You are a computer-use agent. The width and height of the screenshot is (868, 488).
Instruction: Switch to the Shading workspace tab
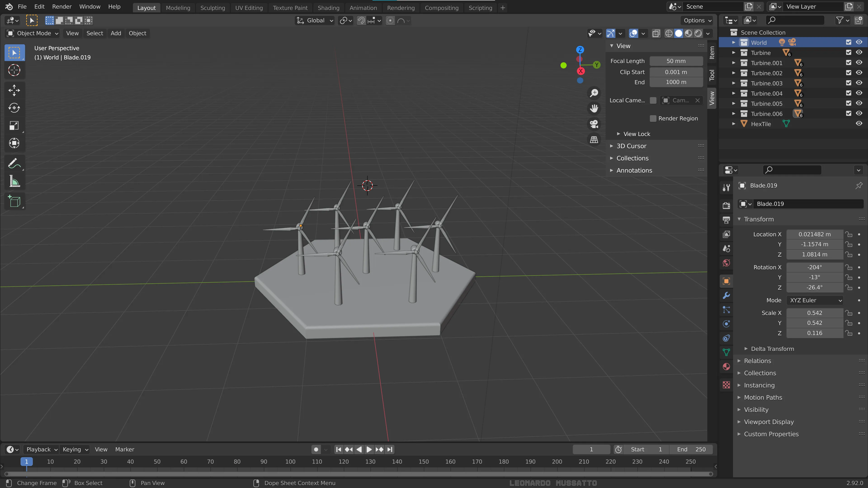(328, 7)
